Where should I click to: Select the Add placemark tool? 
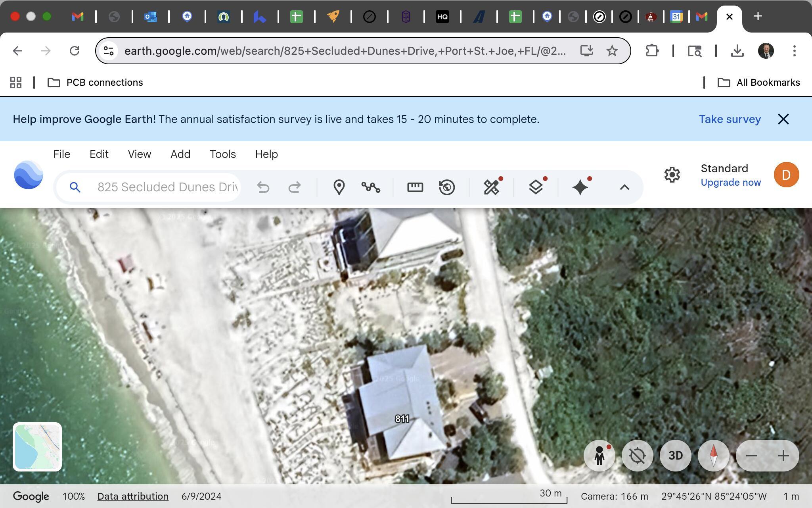(x=339, y=187)
